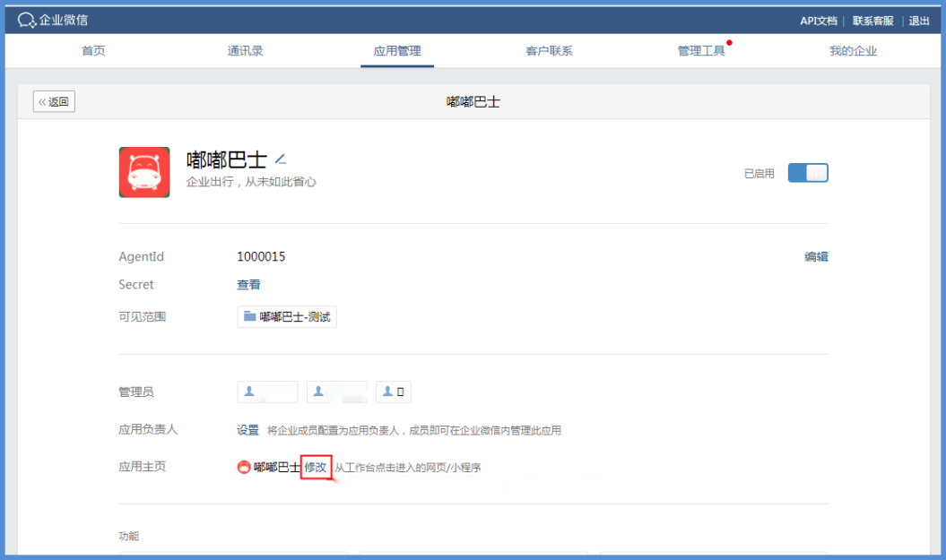Click 修改 to change the app homepage

coord(316,467)
